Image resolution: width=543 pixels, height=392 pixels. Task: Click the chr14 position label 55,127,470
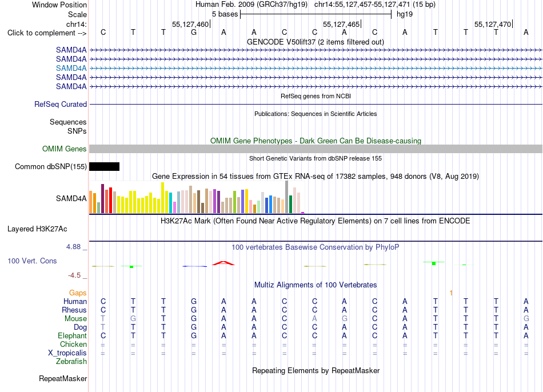[493, 24]
